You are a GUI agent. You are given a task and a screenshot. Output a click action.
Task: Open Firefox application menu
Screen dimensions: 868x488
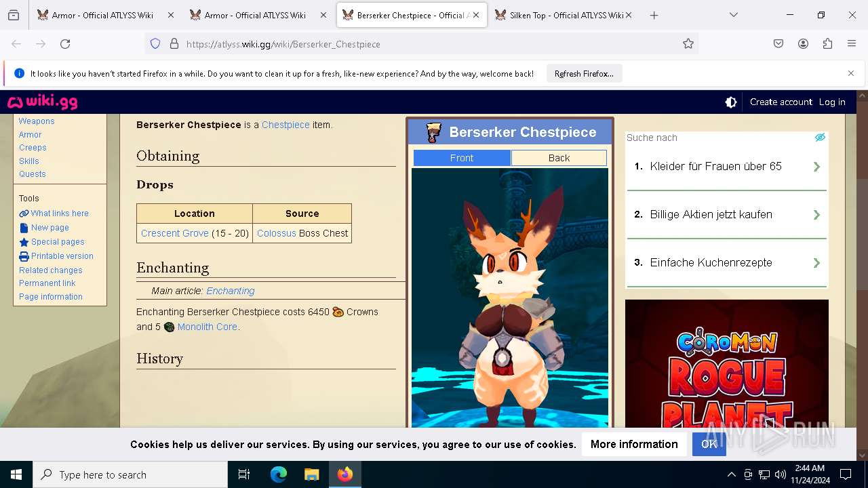(x=852, y=43)
